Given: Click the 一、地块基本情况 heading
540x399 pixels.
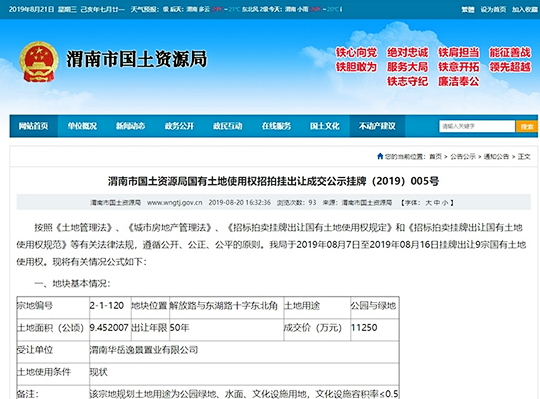Looking at the screenshot, I should [x=72, y=283].
